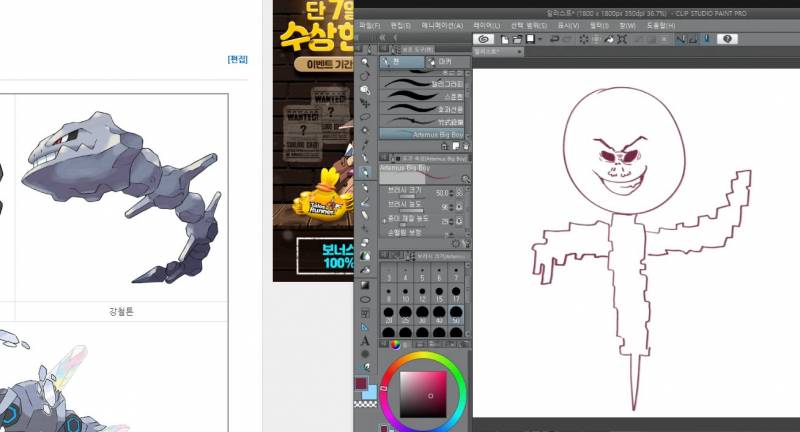Click the dark red foreground color swatch
The image size is (800, 432).
click(361, 383)
